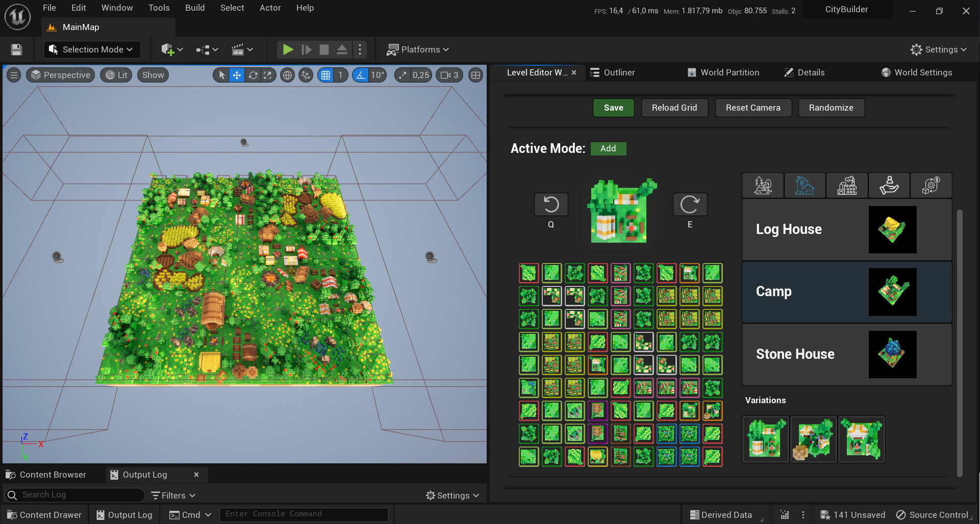Click the rotate counter-clockwise Q icon
This screenshot has width=980, height=524.
551,205
